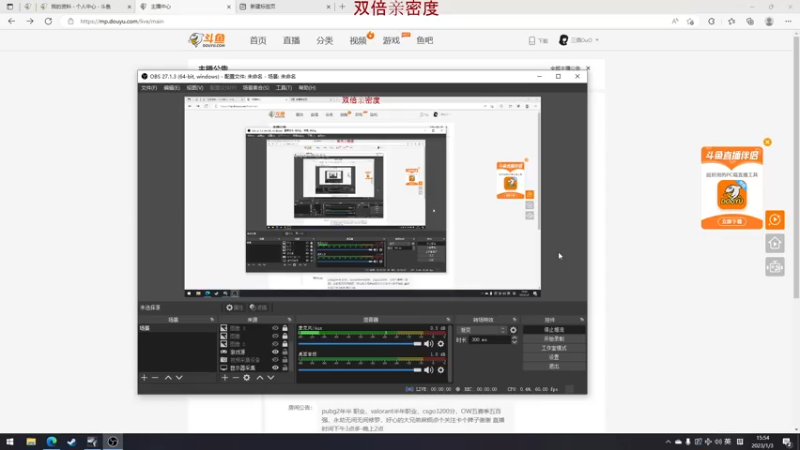Toggle lock on 显示器采集 source
This screenshot has height=450, width=800.
[x=285, y=368]
